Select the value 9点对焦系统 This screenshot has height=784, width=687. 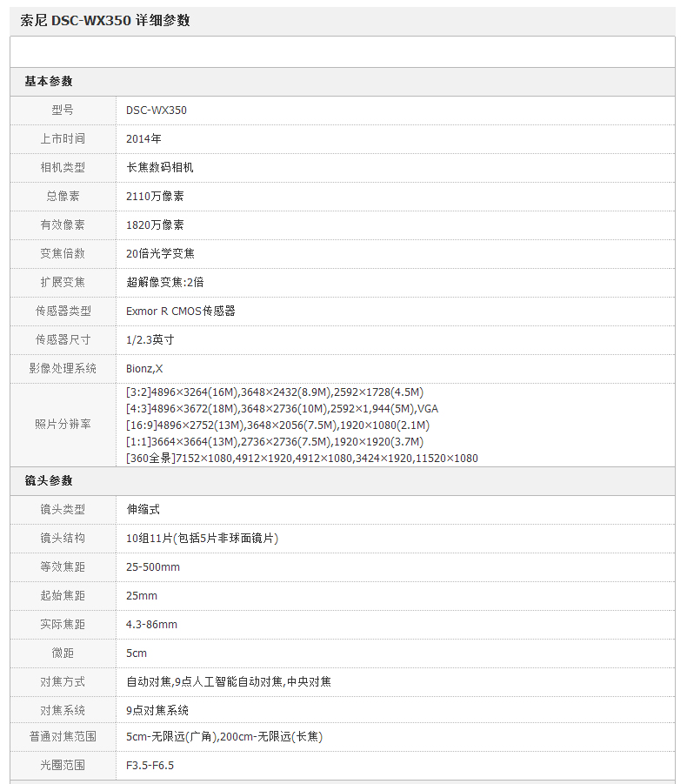click(157, 711)
